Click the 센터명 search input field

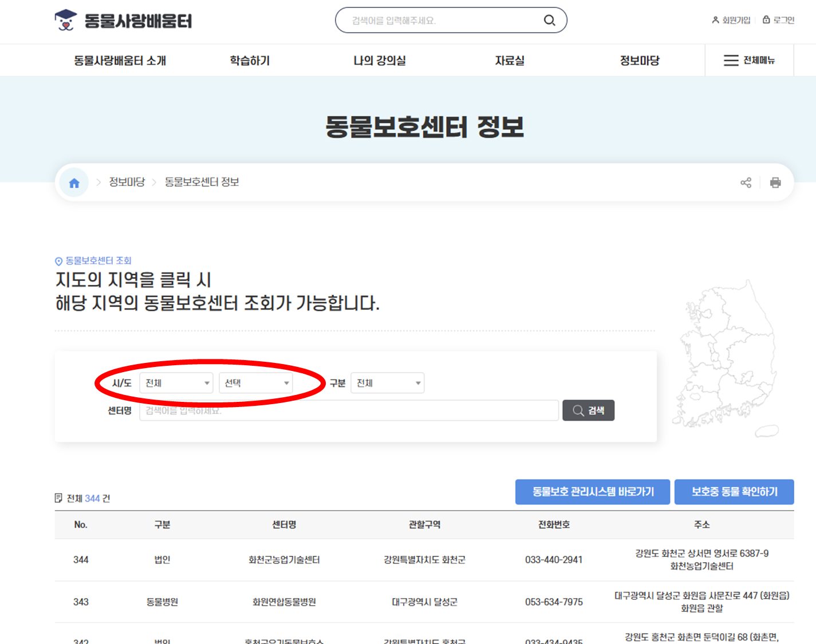click(x=349, y=410)
